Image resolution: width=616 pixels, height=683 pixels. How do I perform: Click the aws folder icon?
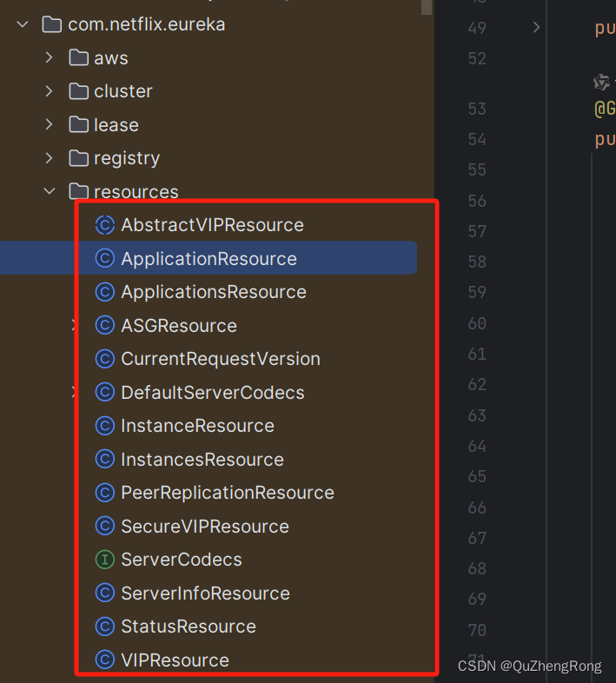79,57
